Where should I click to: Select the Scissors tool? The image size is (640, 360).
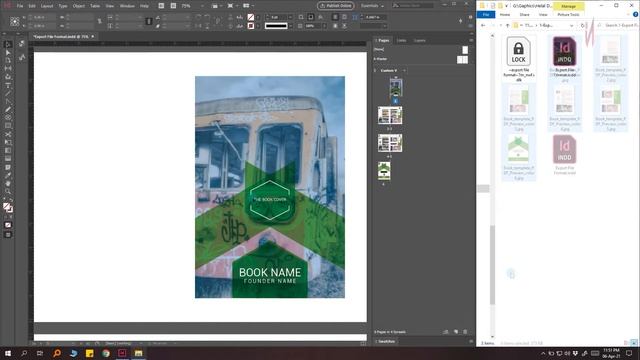point(8,134)
